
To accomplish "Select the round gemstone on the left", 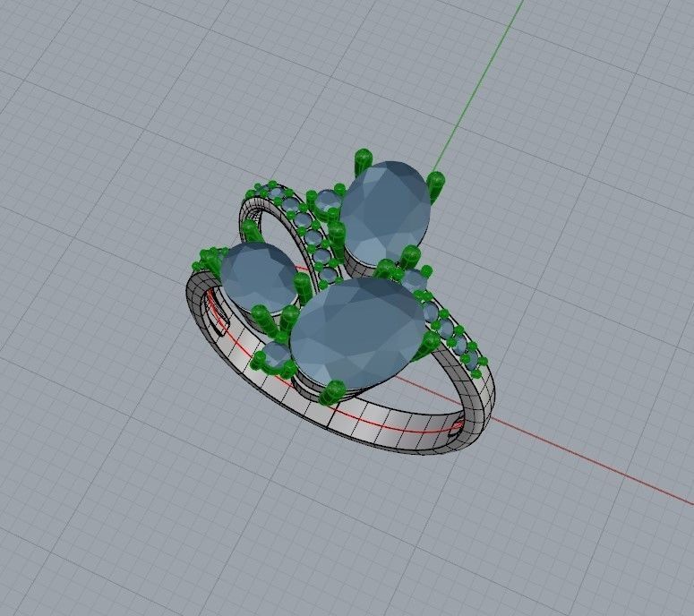I will click(259, 277).
